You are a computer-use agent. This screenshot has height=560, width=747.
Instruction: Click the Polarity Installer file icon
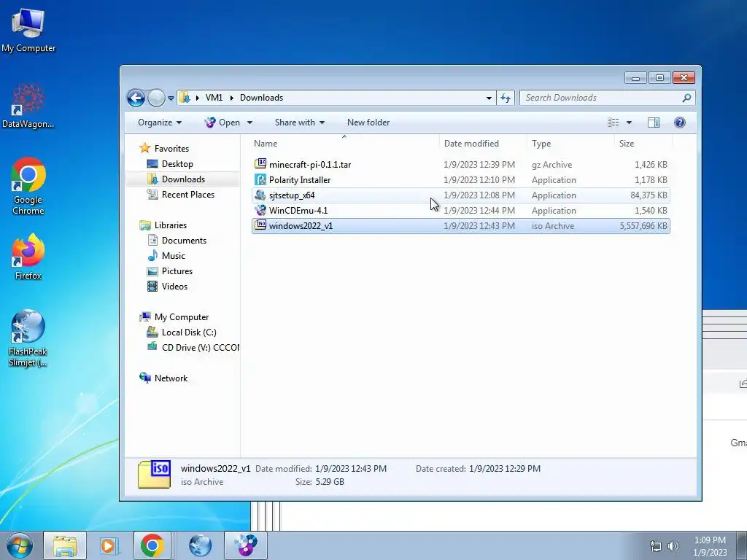pos(260,179)
